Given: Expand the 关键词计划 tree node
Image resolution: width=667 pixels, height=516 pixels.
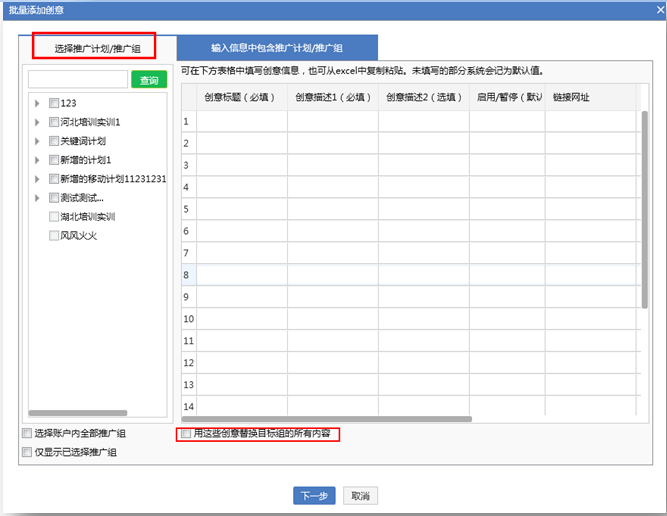Looking at the screenshot, I should point(38,141).
